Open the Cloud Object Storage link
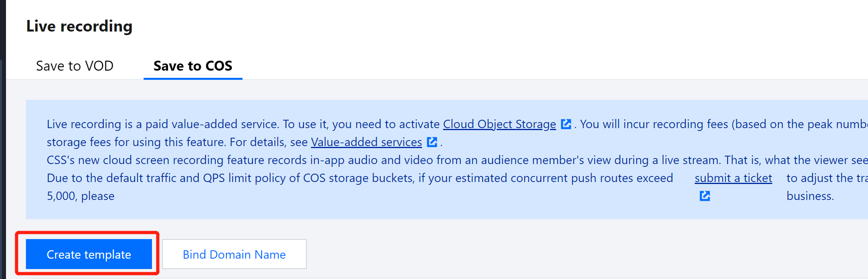The height and width of the screenshot is (279, 868). [x=499, y=124]
